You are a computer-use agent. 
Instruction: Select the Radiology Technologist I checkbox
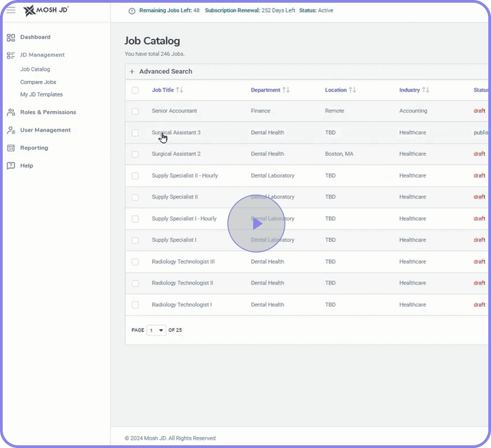(135, 305)
